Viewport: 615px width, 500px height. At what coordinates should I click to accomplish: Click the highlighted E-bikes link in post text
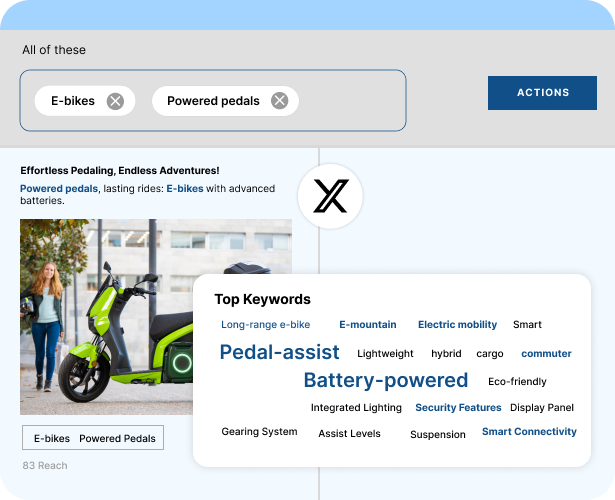185,189
